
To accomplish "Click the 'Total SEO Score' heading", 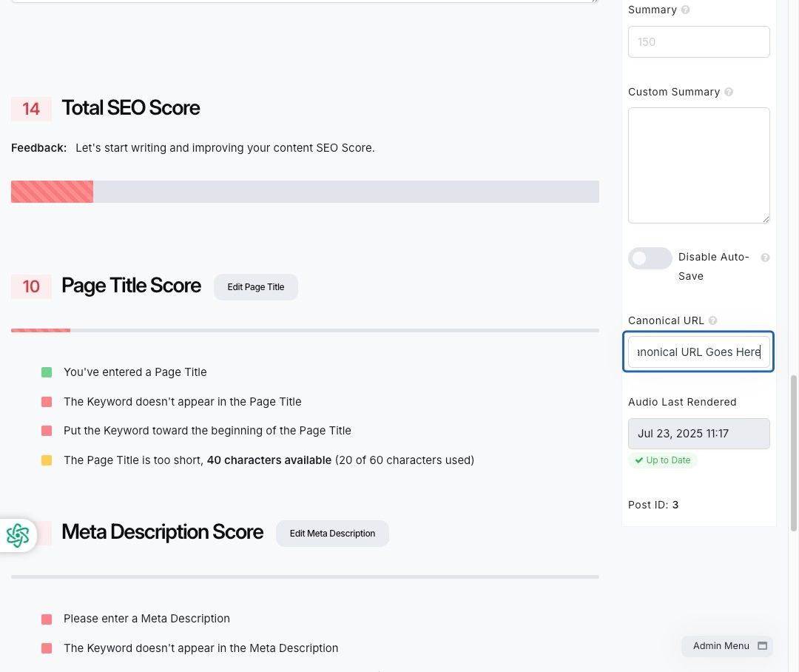I will point(131,108).
